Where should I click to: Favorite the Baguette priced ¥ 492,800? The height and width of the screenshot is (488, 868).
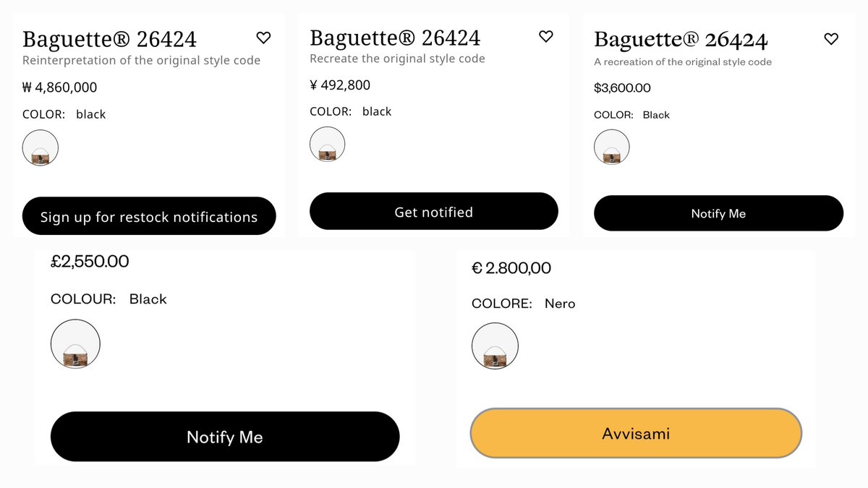pos(546,36)
